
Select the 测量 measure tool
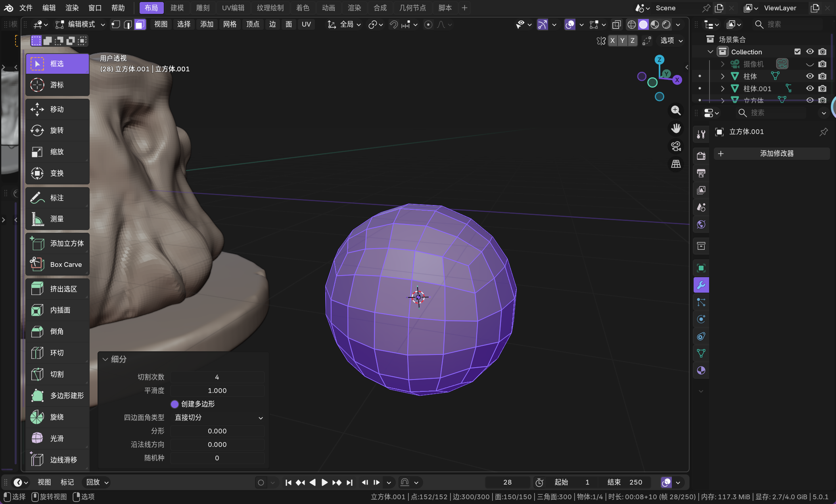tap(58, 219)
